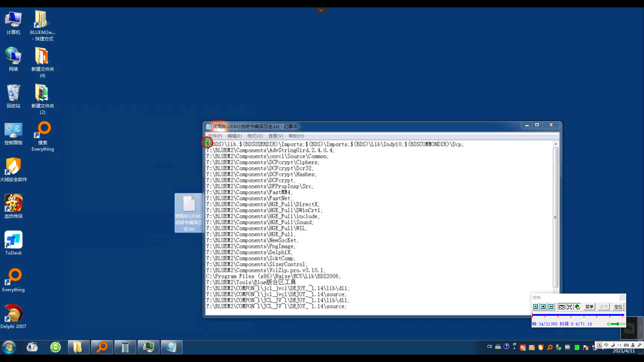Fast-forward playback in the 控制 panel
Image resolution: width=644 pixels, height=362 pixels.
(x=551, y=307)
